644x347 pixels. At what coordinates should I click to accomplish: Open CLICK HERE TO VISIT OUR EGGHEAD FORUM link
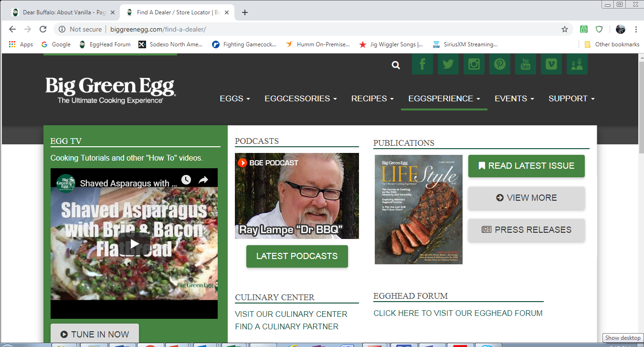tap(458, 314)
